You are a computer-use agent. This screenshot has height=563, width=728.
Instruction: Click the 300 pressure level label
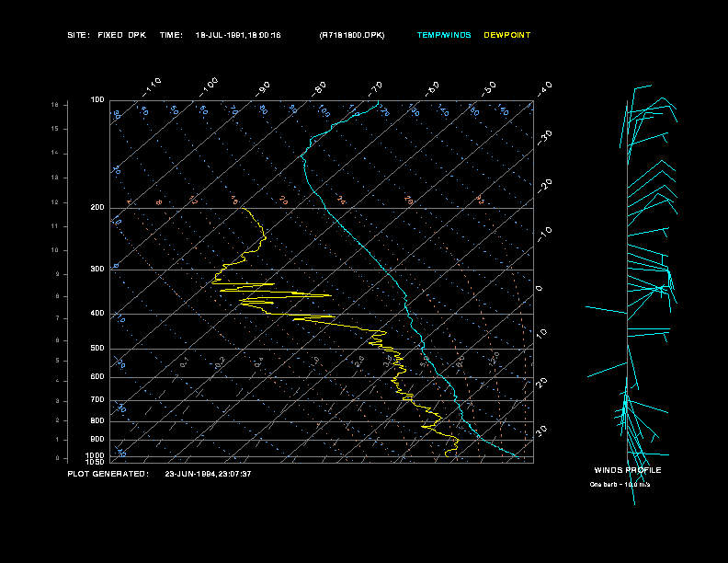click(x=97, y=269)
